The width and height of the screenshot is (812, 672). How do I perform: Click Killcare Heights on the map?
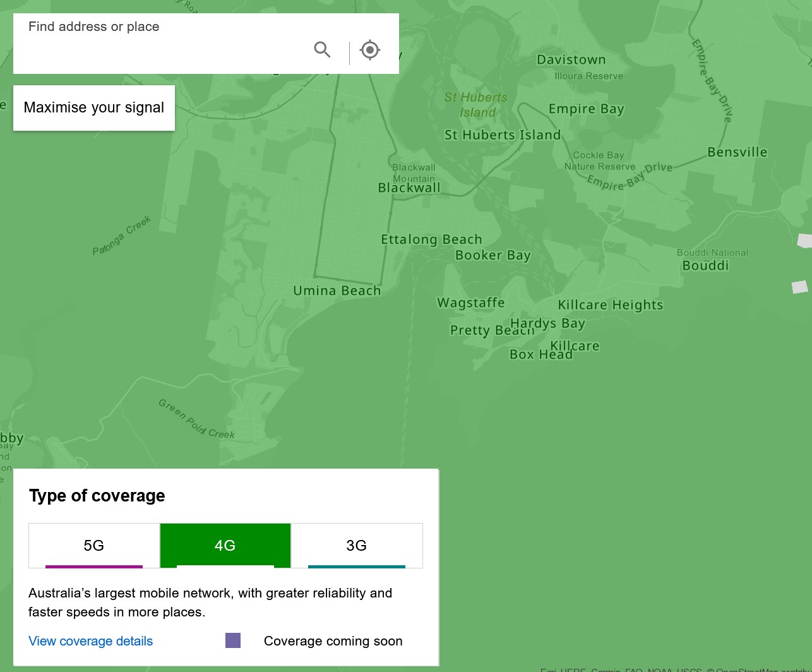point(610,305)
